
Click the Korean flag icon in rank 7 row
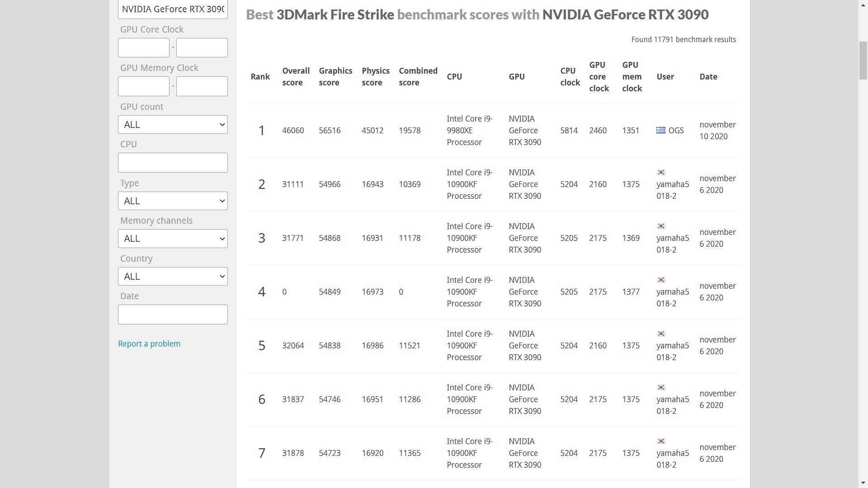click(x=661, y=441)
